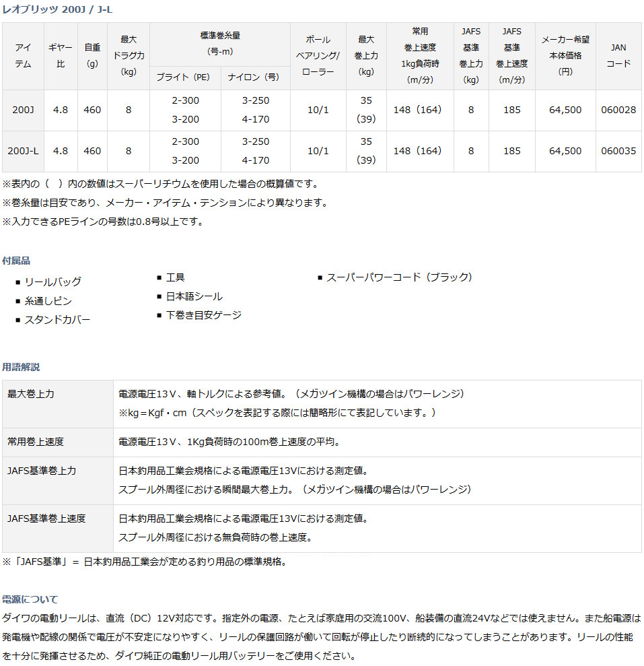Click price 64,500 in the 200J row
The width and height of the screenshot is (644, 666).
coord(565,110)
